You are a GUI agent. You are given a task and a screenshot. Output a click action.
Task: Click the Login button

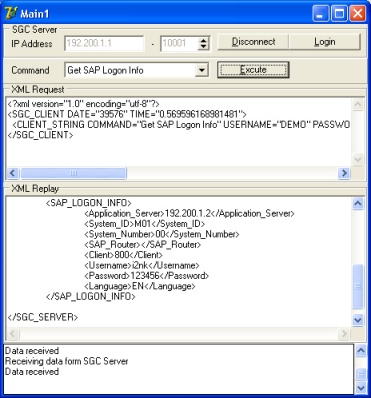[x=325, y=42]
